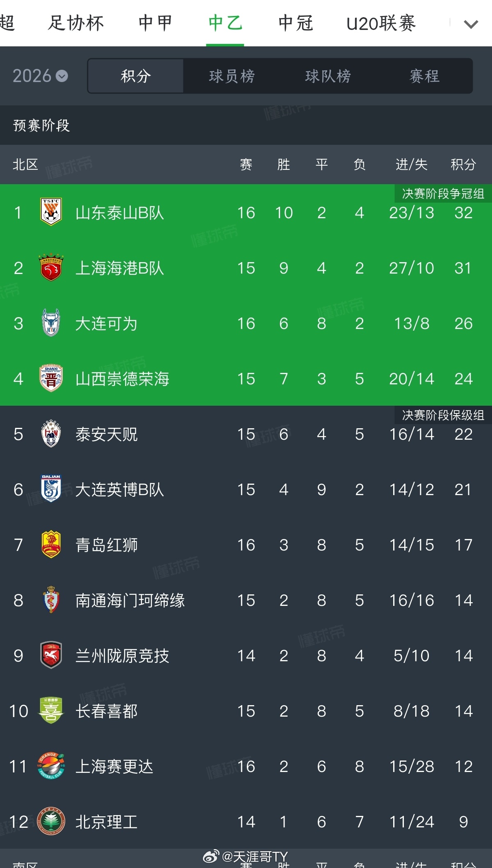Open the 上海赛更达 orange club logo

pyautogui.click(x=51, y=766)
